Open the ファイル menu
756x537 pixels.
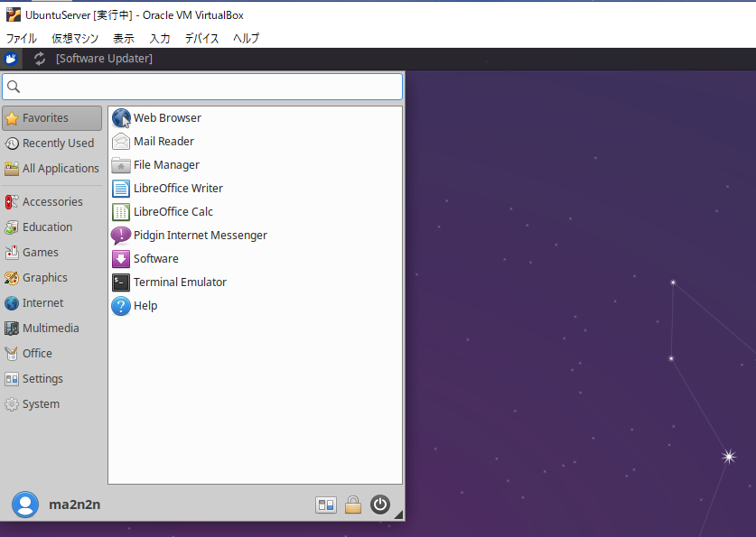coord(21,39)
